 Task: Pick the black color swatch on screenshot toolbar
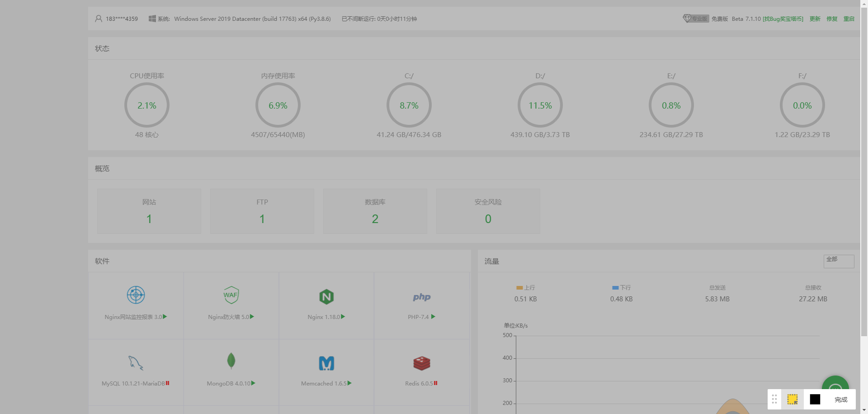pos(815,399)
